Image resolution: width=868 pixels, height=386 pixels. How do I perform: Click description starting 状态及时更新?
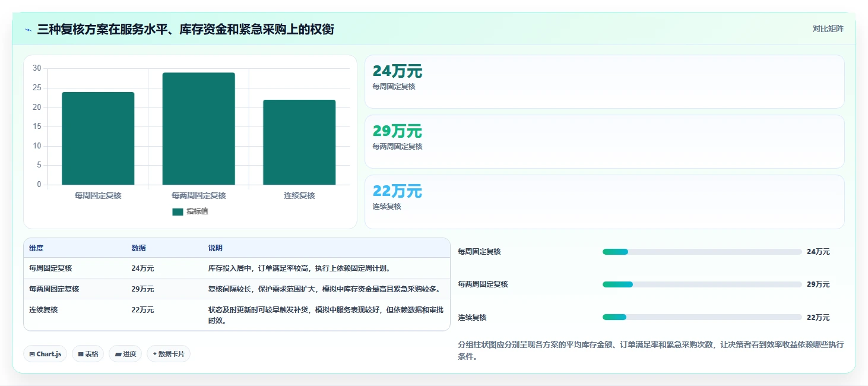[x=325, y=315]
